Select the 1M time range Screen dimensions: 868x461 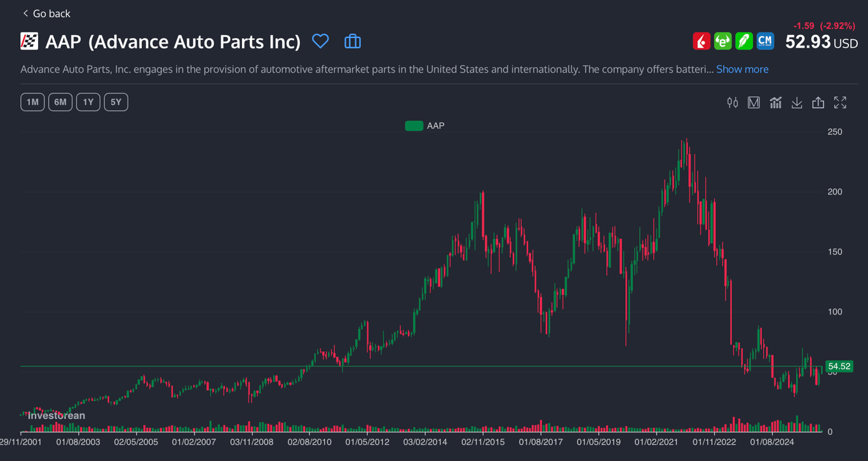coord(32,102)
